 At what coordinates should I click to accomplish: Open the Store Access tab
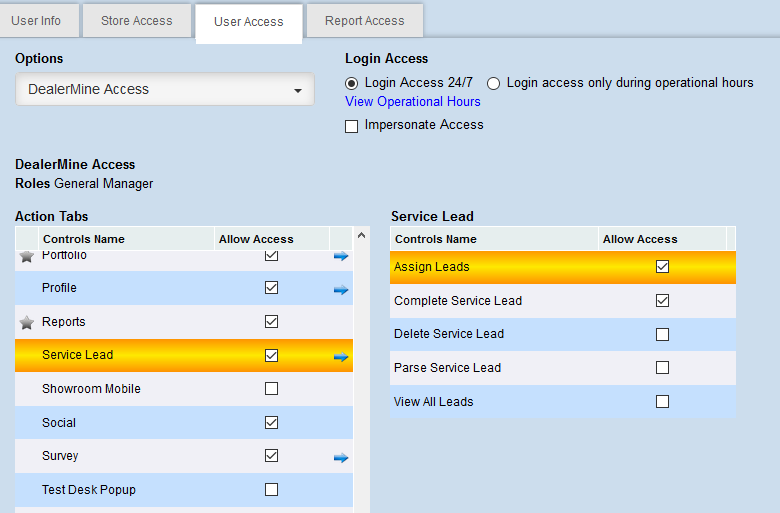(x=137, y=20)
